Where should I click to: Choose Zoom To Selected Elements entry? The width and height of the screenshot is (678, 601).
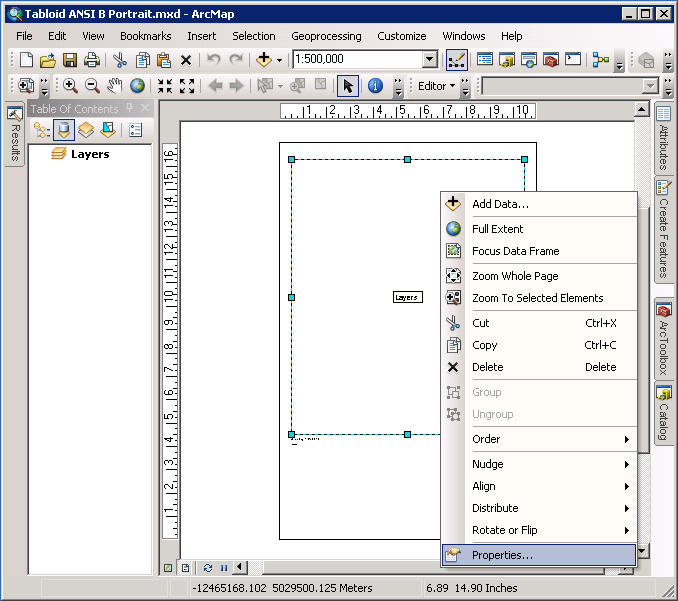[x=539, y=298]
